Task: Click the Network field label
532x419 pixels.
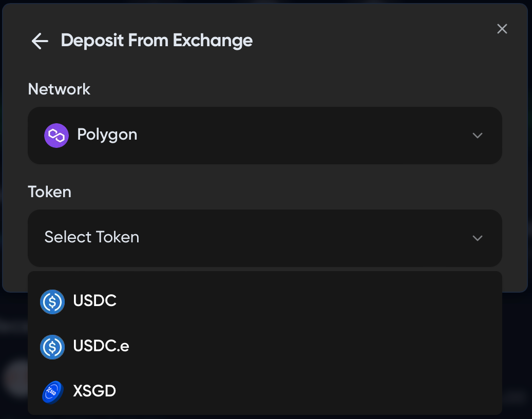Action: [x=59, y=89]
